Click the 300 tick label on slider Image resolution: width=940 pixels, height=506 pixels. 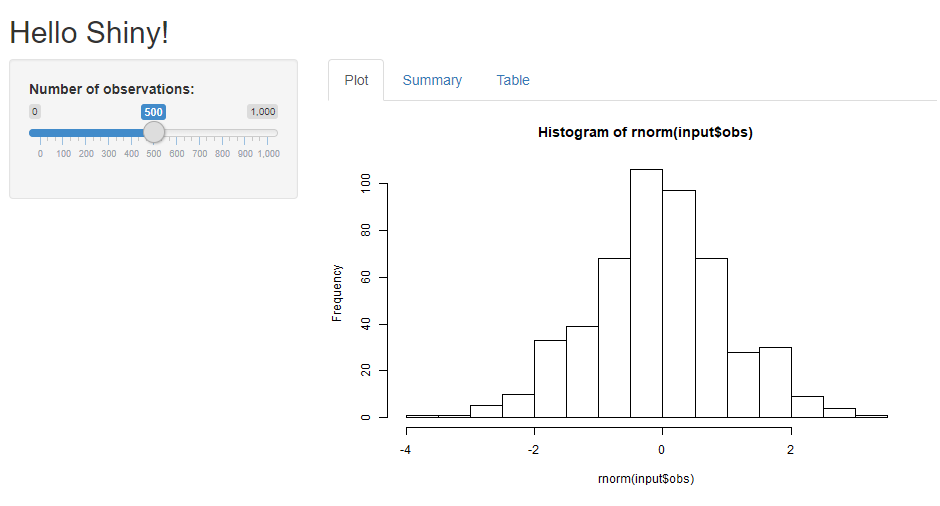pos(109,154)
